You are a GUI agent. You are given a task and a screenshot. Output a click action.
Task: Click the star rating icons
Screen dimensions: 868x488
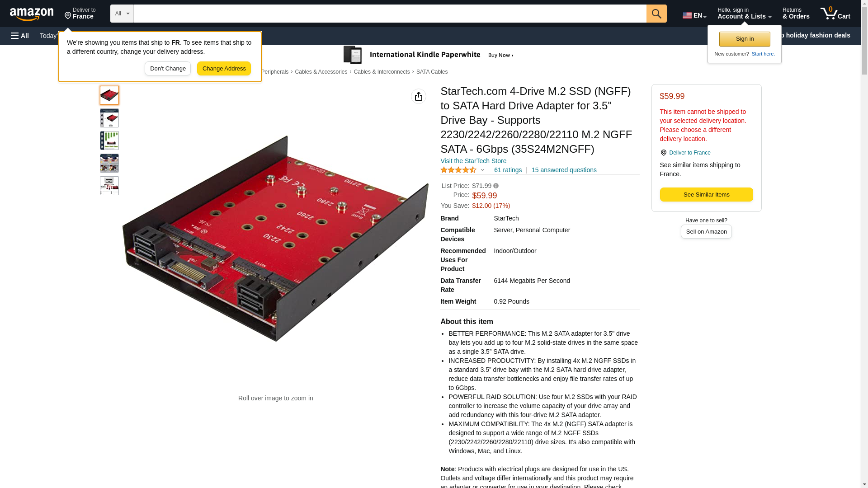(x=458, y=170)
